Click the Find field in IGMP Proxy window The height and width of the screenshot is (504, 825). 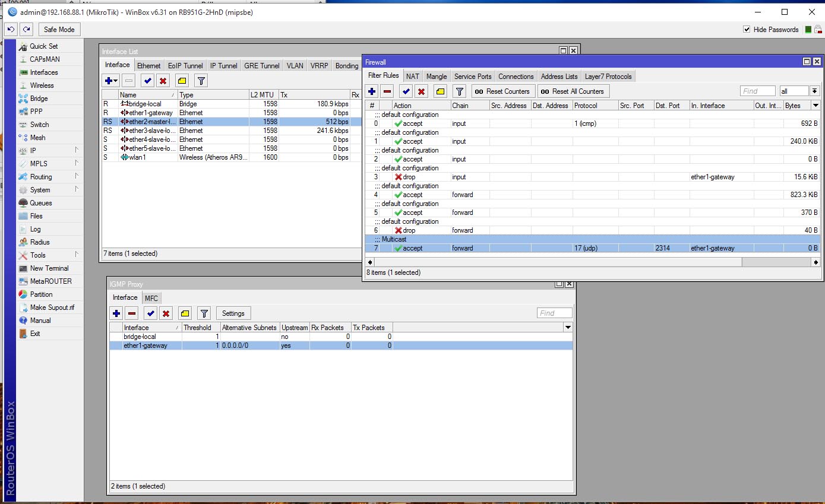[555, 313]
